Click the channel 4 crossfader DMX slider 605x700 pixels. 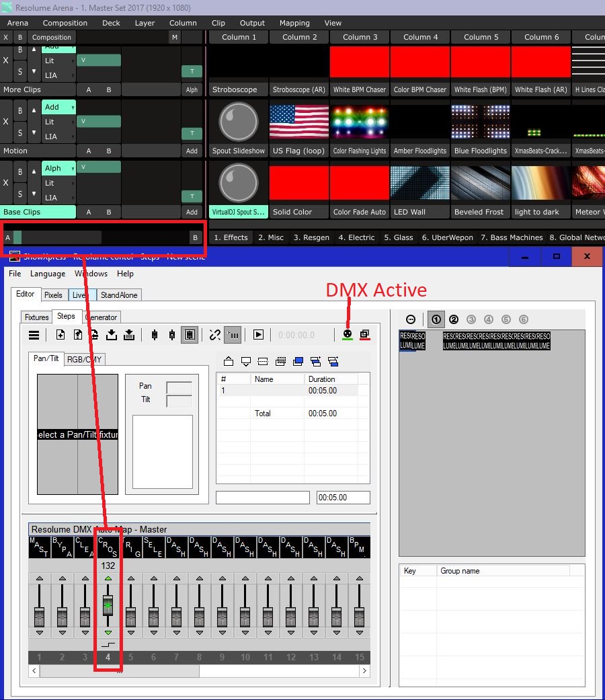tap(108, 606)
